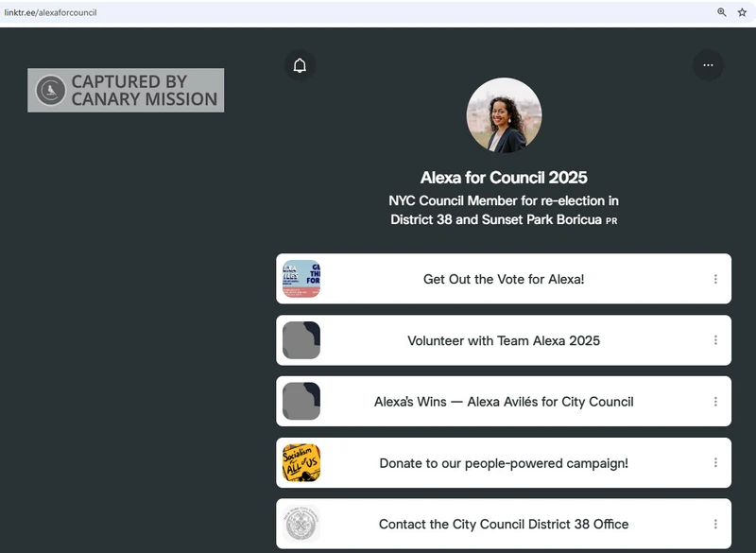Click the browser zoom magnifier icon
The height and width of the screenshot is (553, 756).
point(722,12)
